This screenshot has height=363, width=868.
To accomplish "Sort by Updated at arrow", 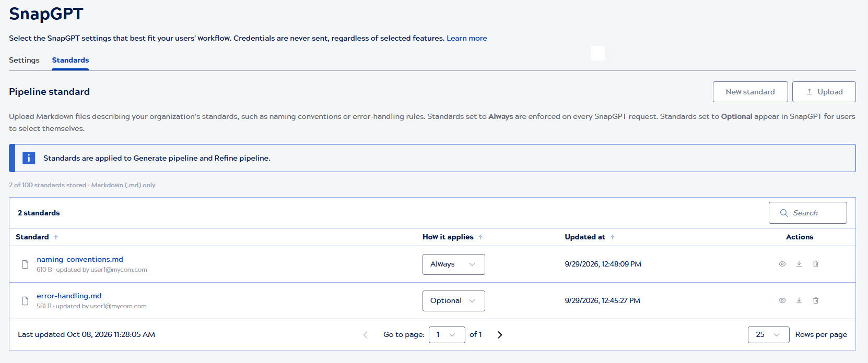I will 613,237.
